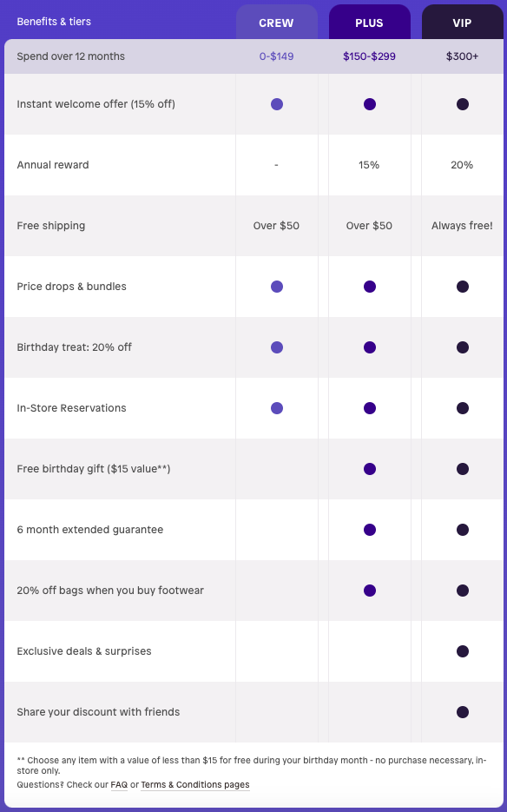Click the 15% Annual reward value under PLUS
Screen dimensions: 507x812
370,164
